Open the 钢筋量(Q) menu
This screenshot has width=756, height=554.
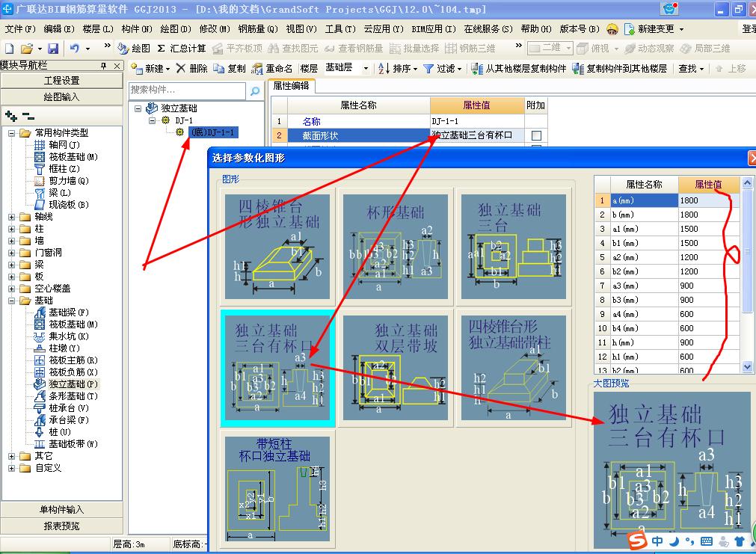click(x=258, y=29)
